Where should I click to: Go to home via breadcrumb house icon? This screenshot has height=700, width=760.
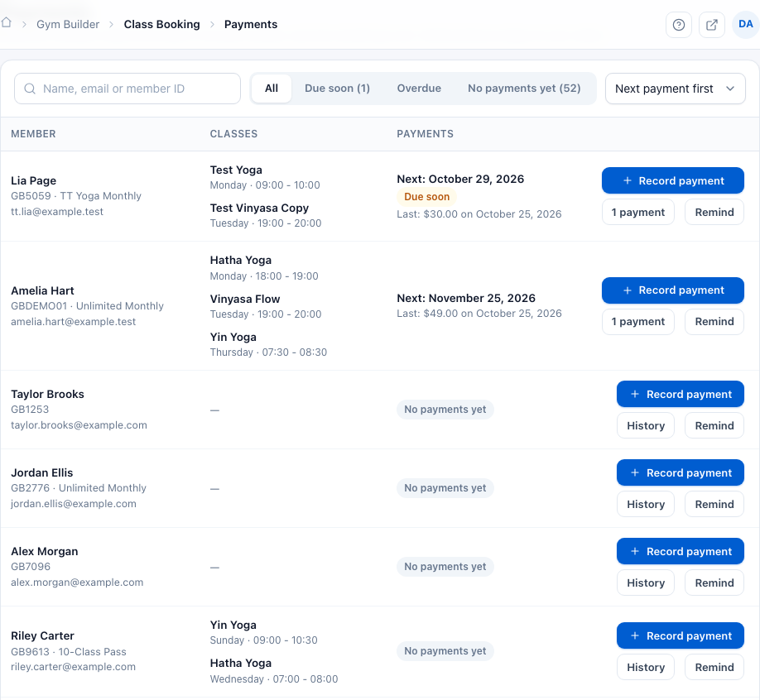click(7, 23)
